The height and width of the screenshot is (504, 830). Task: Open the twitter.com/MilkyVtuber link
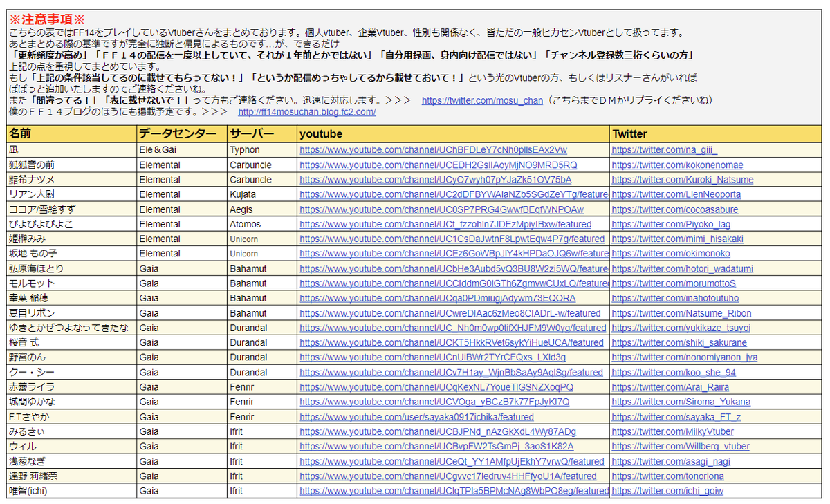673,431
